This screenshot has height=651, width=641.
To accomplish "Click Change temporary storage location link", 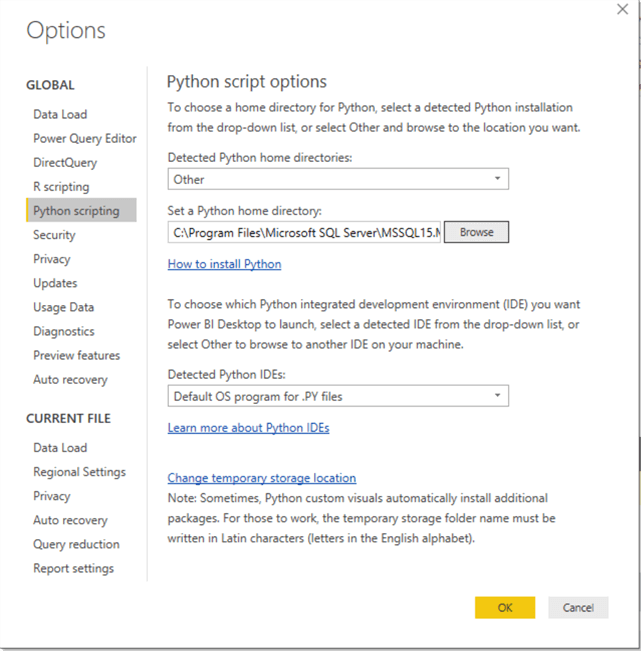I will [x=262, y=478].
